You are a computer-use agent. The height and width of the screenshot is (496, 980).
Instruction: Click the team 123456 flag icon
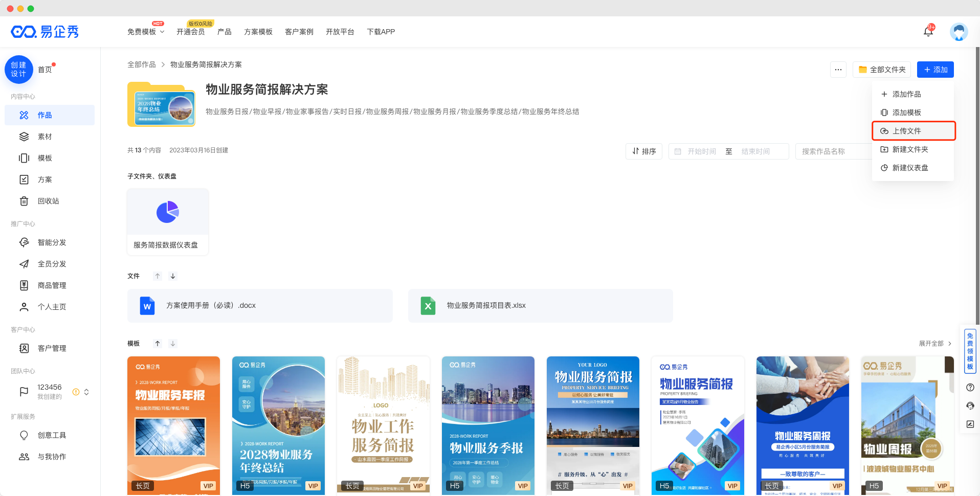click(24, 392)
